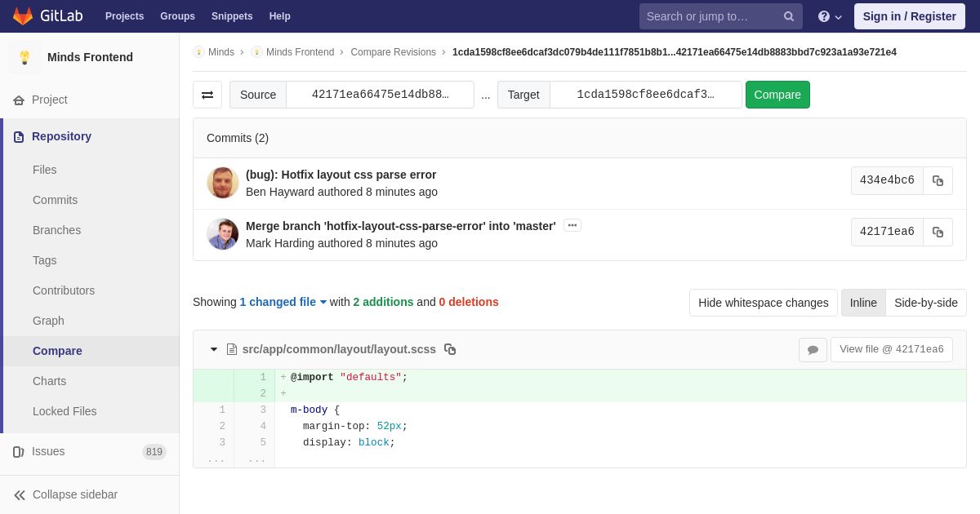Open the Target revision dropdown
This screenshot has width=980, height=514.
coord(645,95)
